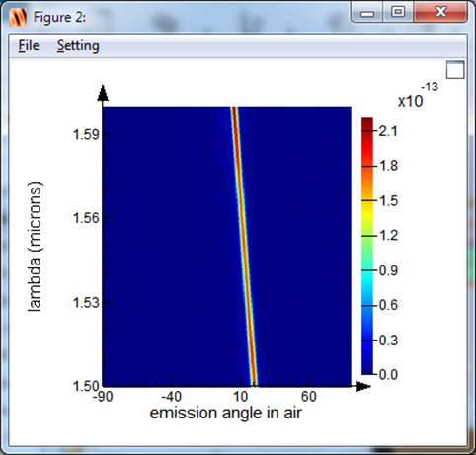Click the x10 exponent scale label
The height and width of the screenshot is (455, 476).
coord(418,96)
